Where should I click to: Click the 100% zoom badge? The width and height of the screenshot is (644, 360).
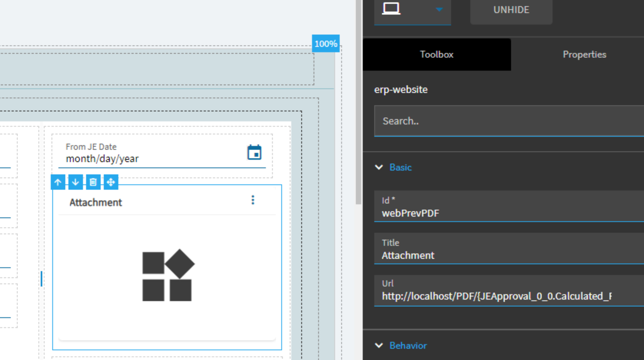point(326,44)
